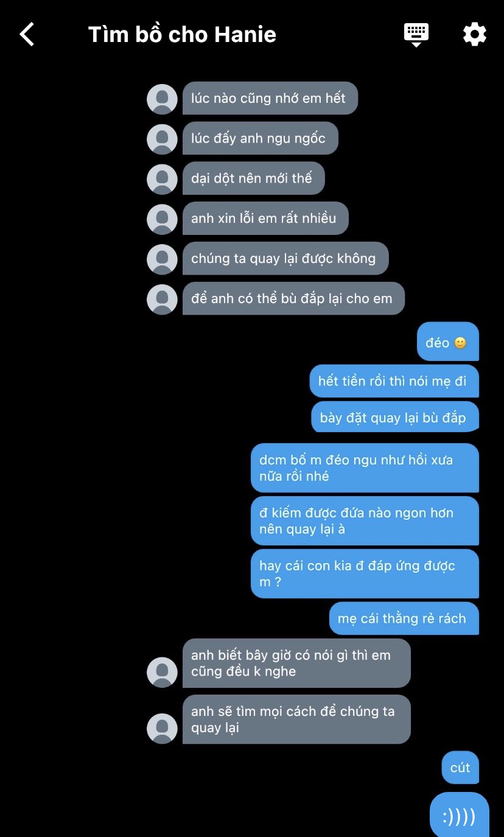Select gray message 'để anh có thể bù đắp'
Image resolution: width=504 pixels, height=837 pixels.
tap(293, 298)
